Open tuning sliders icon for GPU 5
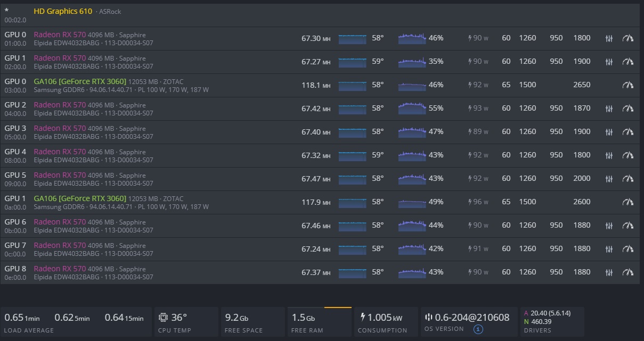Screen dimensions: 644x341 [609, 179]
